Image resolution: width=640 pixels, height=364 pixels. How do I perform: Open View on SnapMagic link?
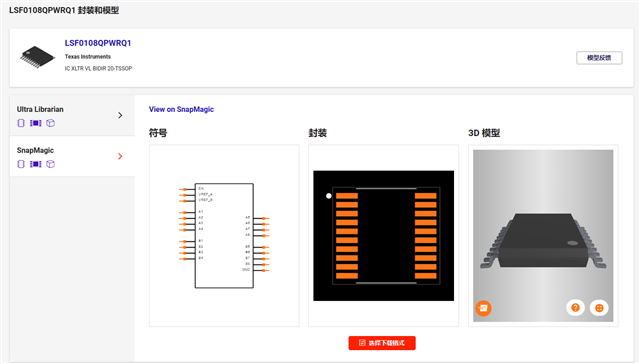click(x=181, y=109)
